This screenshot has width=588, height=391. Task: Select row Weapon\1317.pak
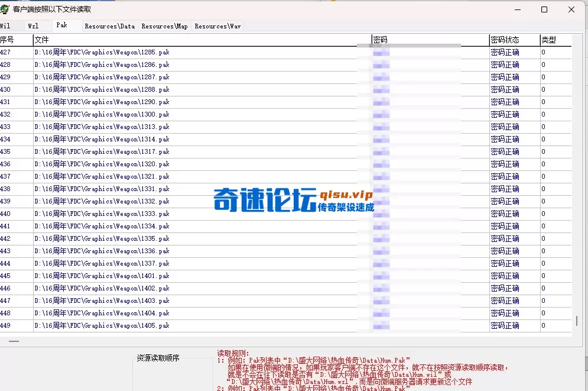pos(286,151)
